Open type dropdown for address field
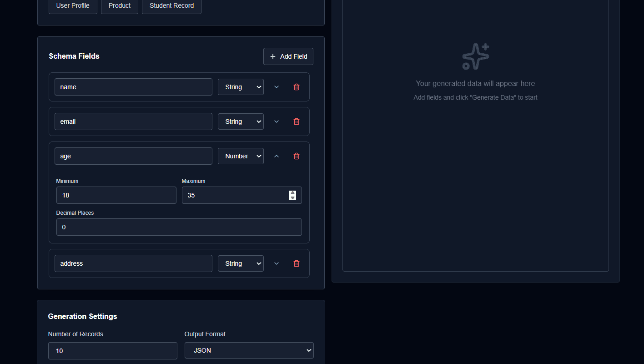 click(241, 263)
